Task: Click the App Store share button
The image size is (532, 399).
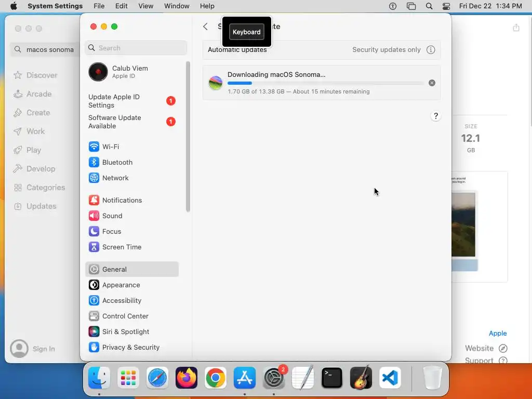Action: click(x=516, y=28)
